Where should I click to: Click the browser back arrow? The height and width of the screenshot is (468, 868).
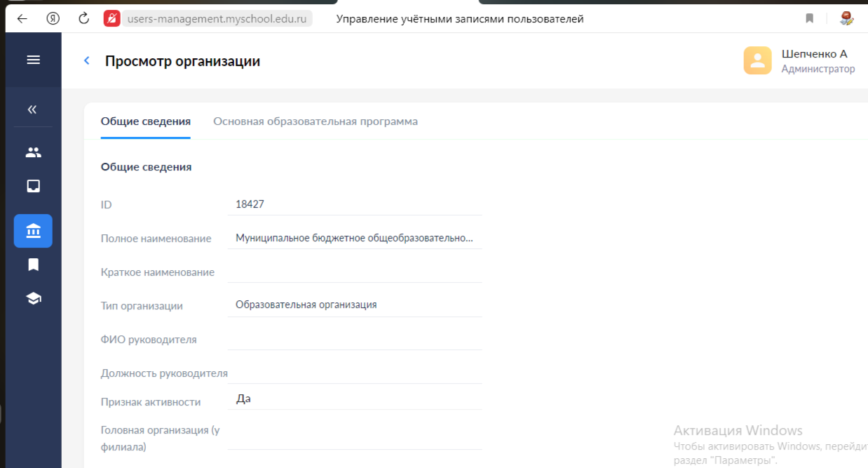tap(22, 19)
